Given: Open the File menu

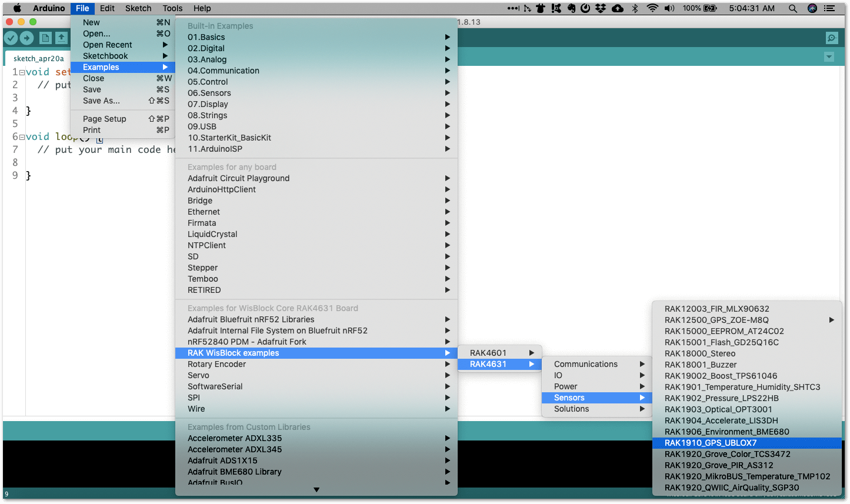Looking at the screenshot, I should 82,8.
